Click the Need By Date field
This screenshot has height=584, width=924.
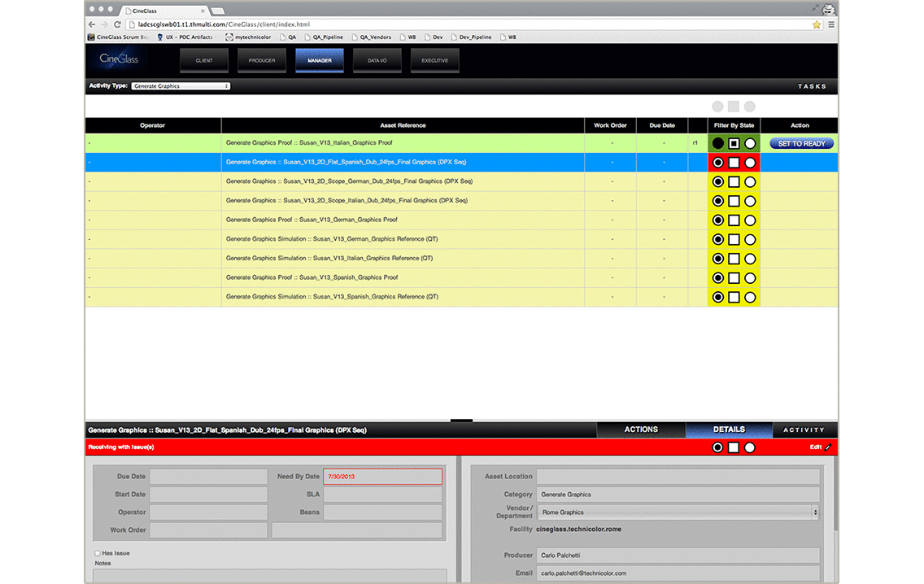point(382,477)
